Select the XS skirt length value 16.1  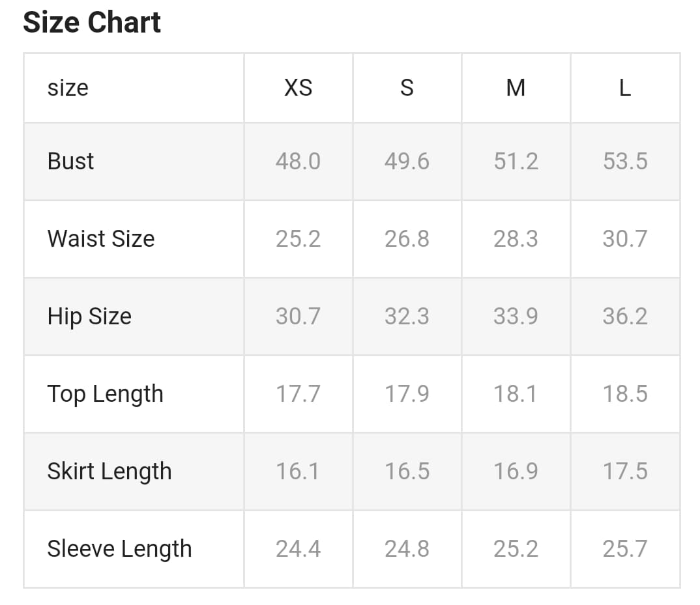point(298,471)
